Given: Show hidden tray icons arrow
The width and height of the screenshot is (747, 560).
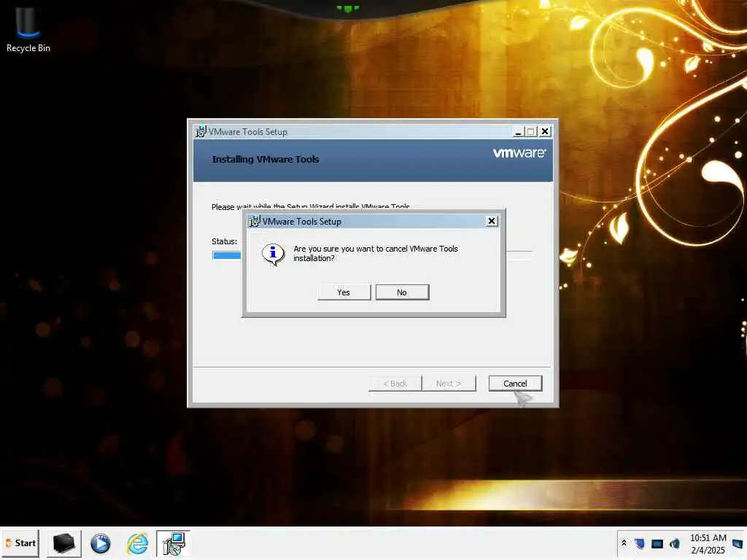Looking at the screenshot, I should pos(624,542).
